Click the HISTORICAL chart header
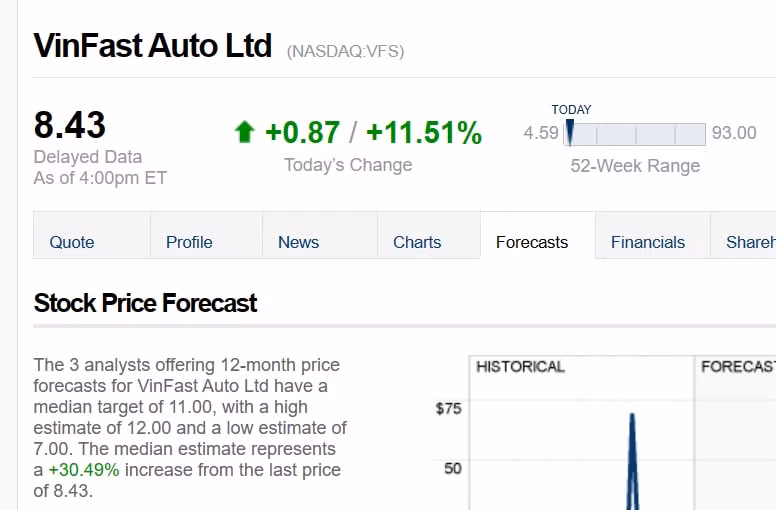 click(520, 367)
